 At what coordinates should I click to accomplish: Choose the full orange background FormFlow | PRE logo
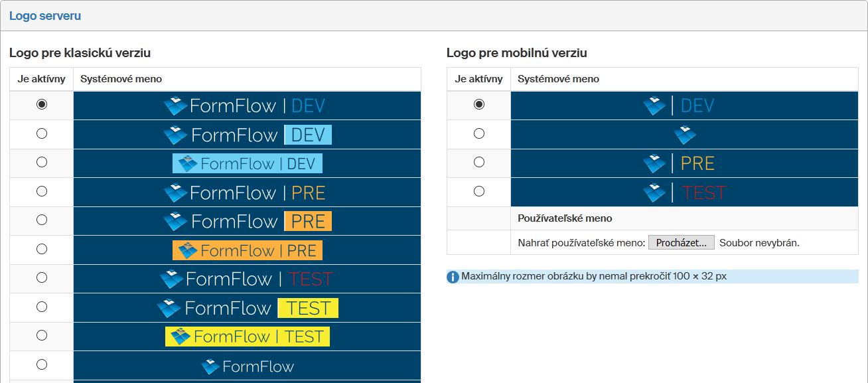[x=42, y=249]
